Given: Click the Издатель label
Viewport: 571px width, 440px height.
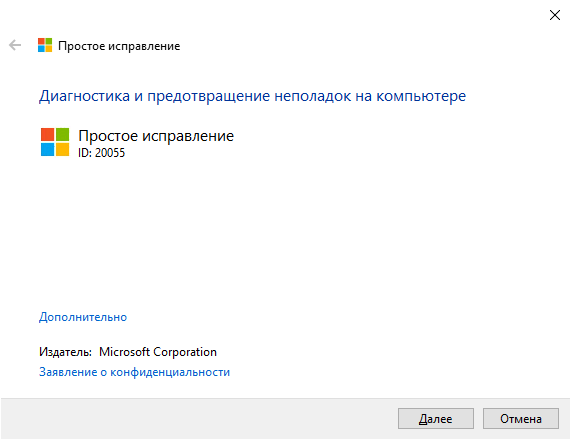Looking at the screenshot, I should 66,352.
